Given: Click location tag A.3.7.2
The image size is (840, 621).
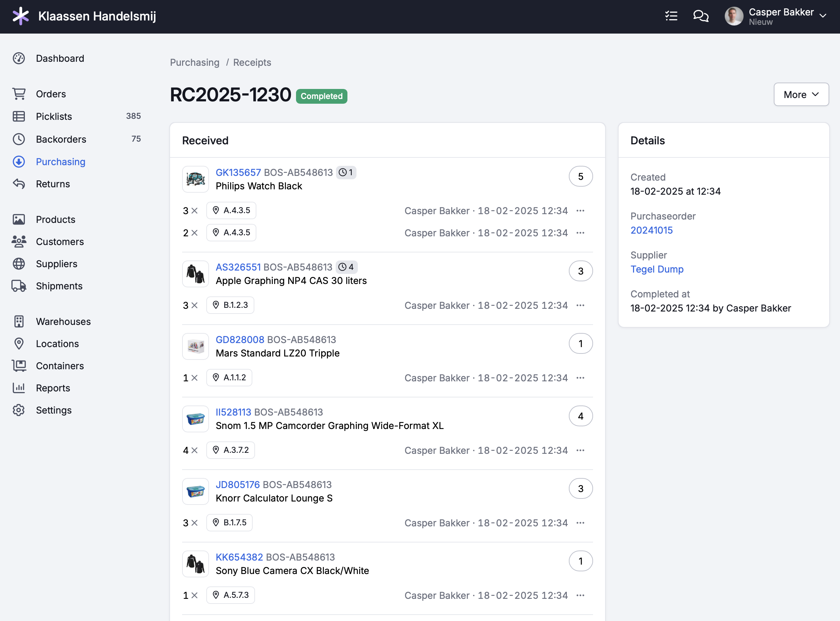Looking at the screenshot, I should pyautogui.click(x=230, y=450).
